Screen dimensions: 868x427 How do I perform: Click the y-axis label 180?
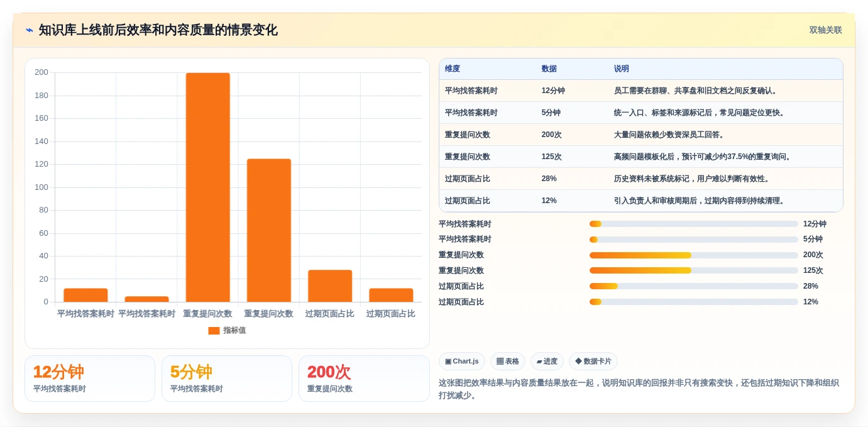coord(41,96)
